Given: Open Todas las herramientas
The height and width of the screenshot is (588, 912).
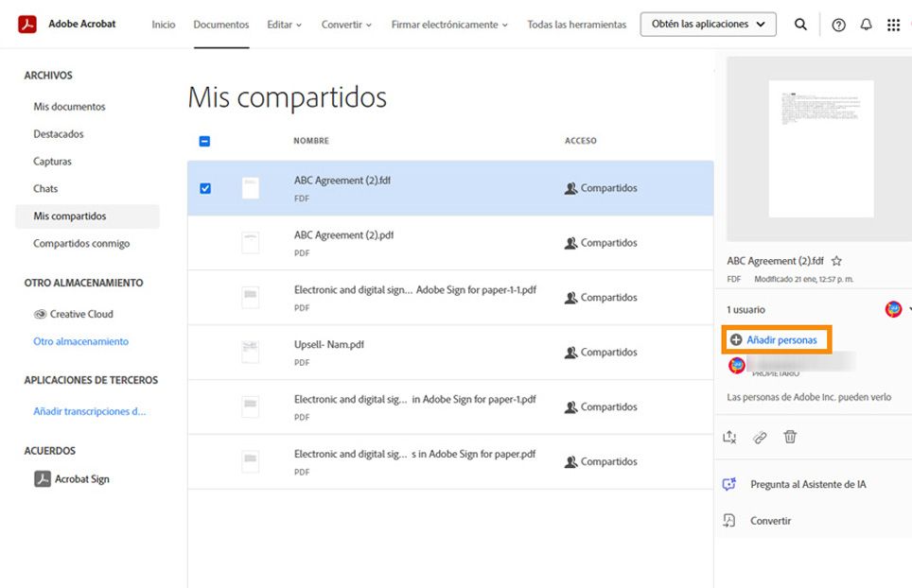Looking at the screenshot, I should tap(576, 24).
